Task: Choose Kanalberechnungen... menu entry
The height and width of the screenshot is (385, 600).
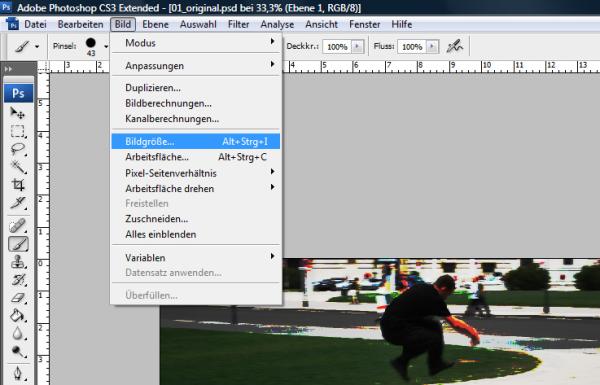Action: [x=196, y=119]
